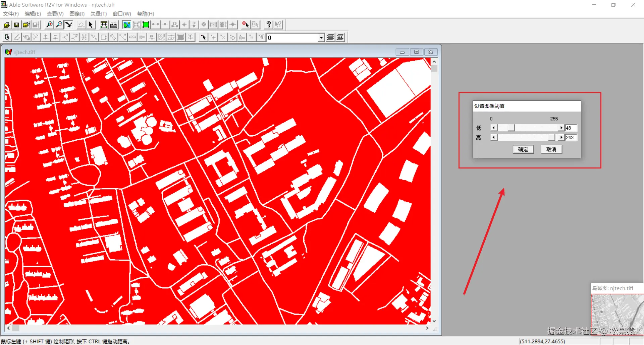Open the 窗口(W) menu

pos(122,14)
